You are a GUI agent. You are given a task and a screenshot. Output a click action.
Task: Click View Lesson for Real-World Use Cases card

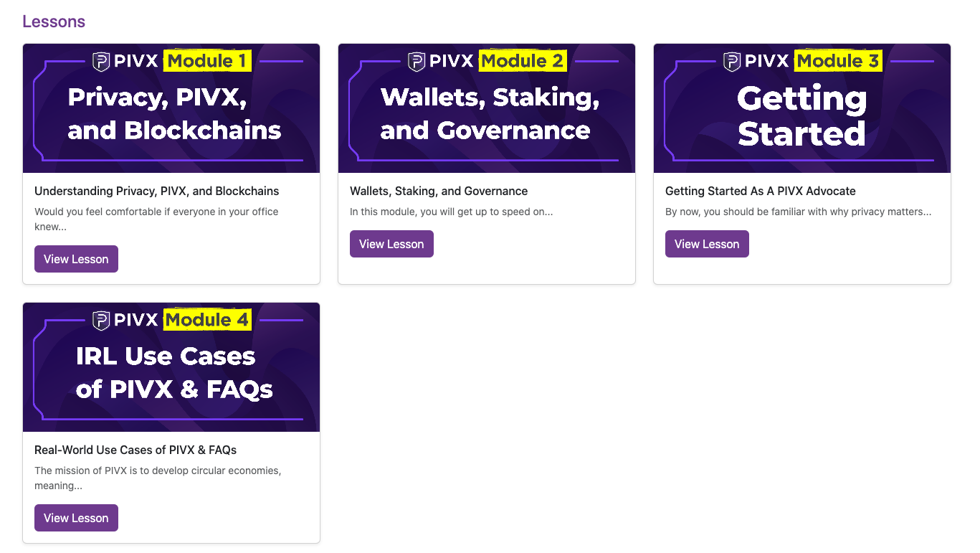[x=76, y=518]
